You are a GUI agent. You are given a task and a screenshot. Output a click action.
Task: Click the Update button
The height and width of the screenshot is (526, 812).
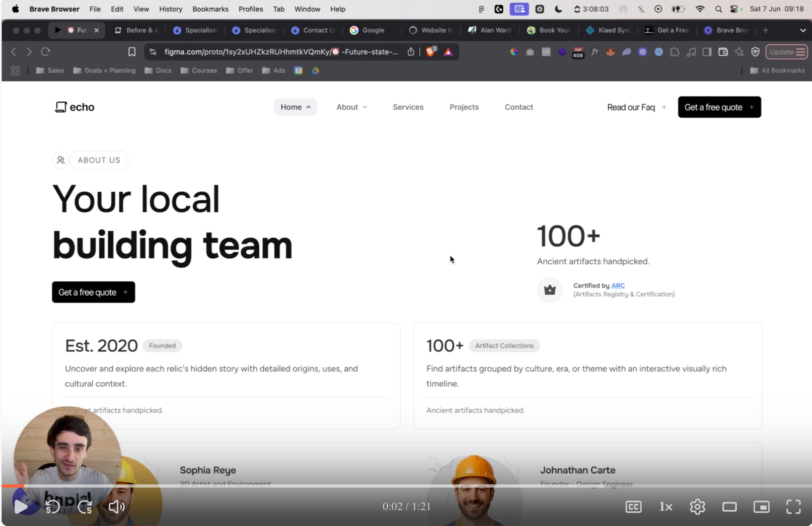point(786,52)
